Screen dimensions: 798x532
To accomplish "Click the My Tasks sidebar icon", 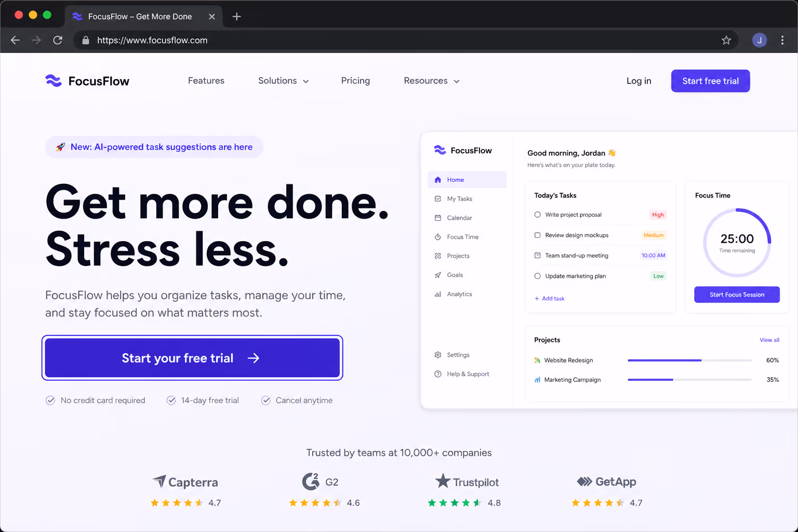I will click(437, 198).
